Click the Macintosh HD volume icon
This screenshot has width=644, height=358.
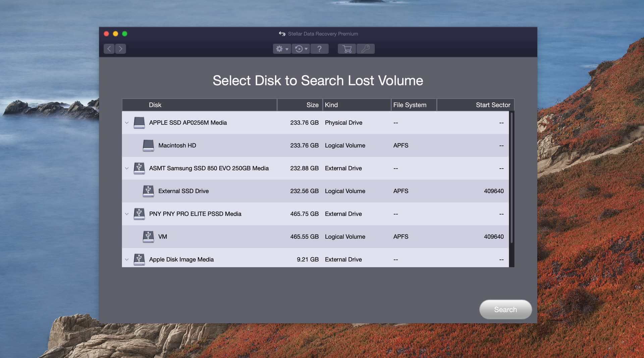click(148, 145)
